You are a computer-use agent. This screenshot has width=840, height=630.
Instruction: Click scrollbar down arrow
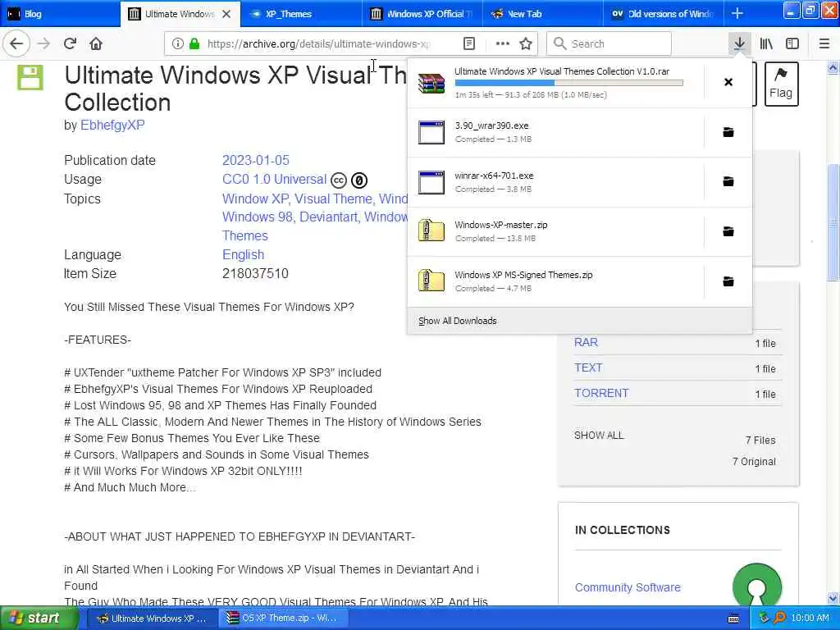click(x=833, y=598)
